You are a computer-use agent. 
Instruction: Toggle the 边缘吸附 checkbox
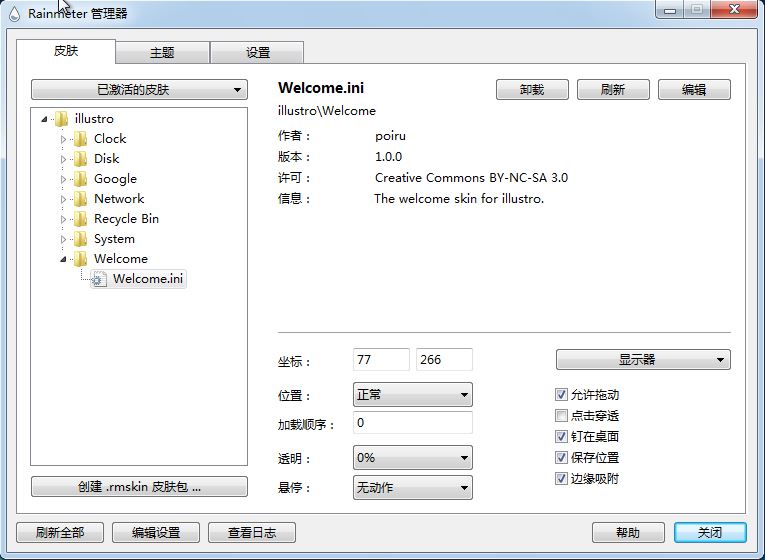[561, 478]
